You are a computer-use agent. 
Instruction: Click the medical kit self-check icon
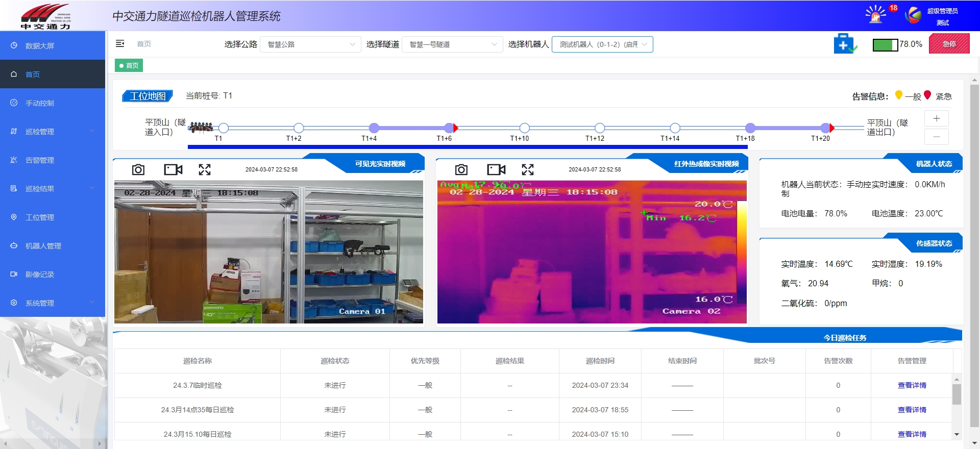click(x=845, y=44)
